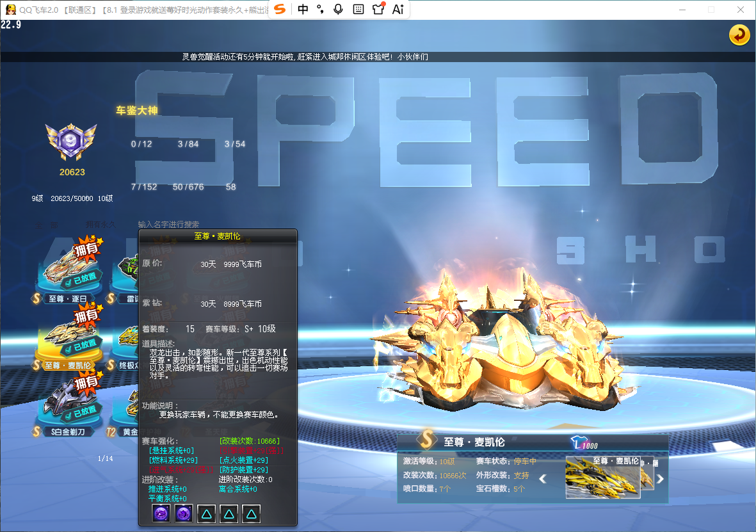
Task: Click 离合系统+0 entry in tooltip
Action: pos(237,489)
